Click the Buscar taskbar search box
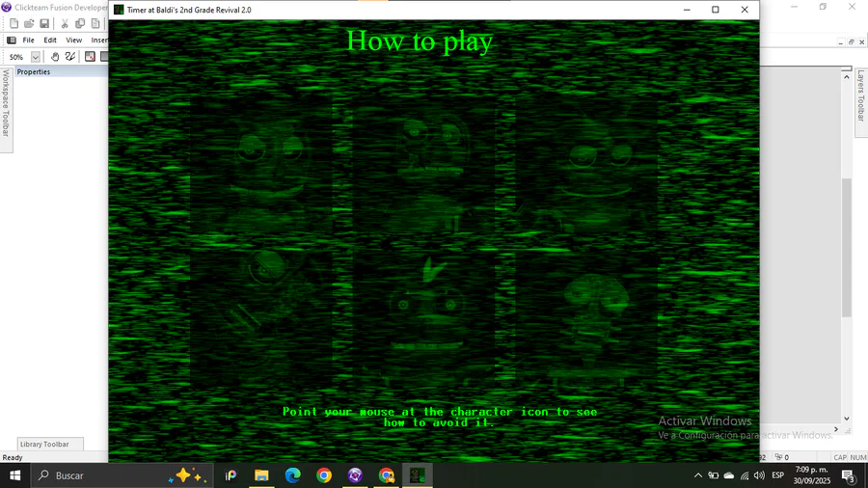 [x=122, y=475]
